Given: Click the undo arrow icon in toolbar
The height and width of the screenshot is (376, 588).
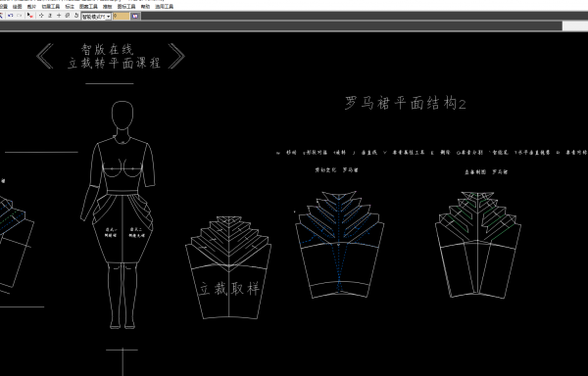Looking at the screenshot, I should click(11, 16).
